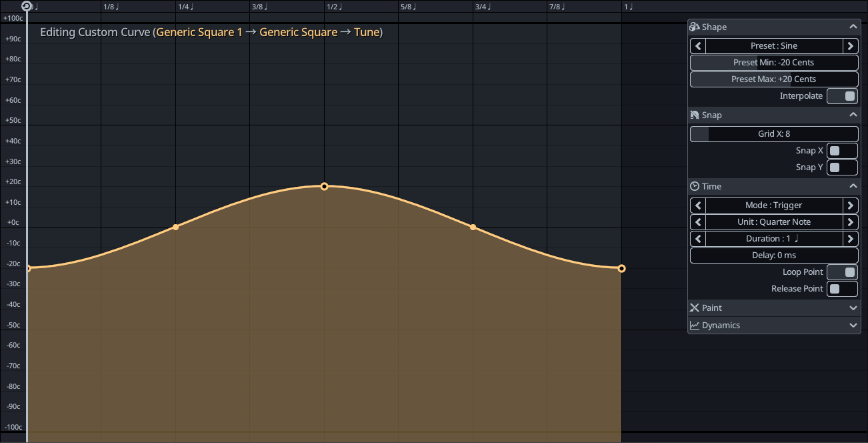Image resolution: width=868 pixels, height=443 pixels.
Task: Click the curve peak node at 1/2
Action: pyautogui.click(x=324, y=186)
